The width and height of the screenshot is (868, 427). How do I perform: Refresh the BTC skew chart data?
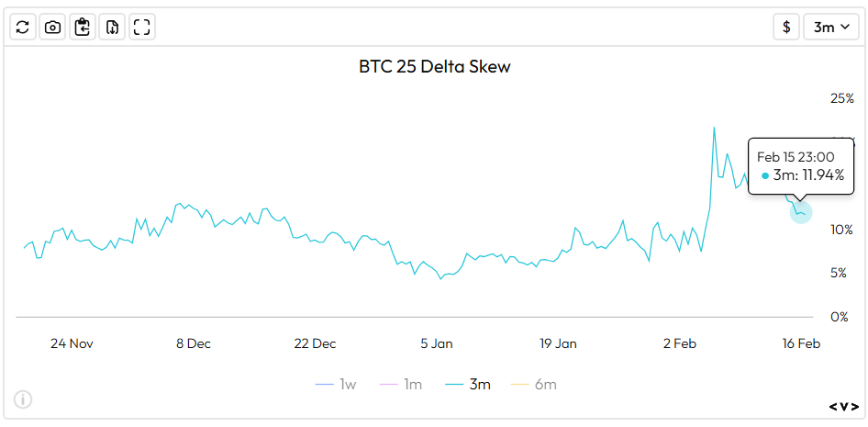[23, 27]
